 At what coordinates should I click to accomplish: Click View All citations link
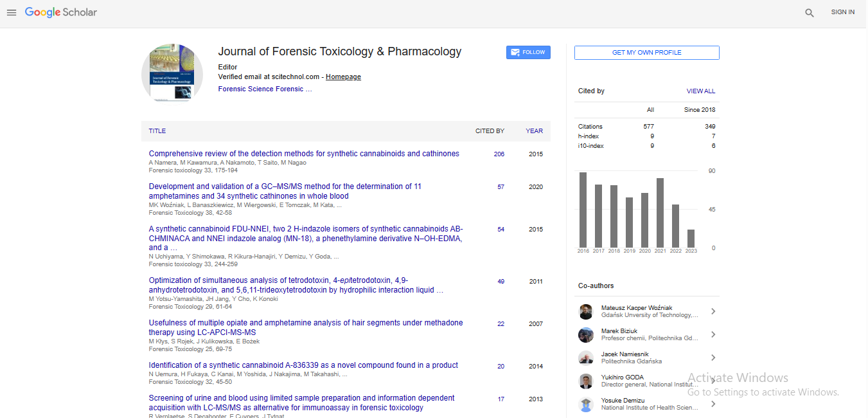pyautogui.click(x=700, y=91)
